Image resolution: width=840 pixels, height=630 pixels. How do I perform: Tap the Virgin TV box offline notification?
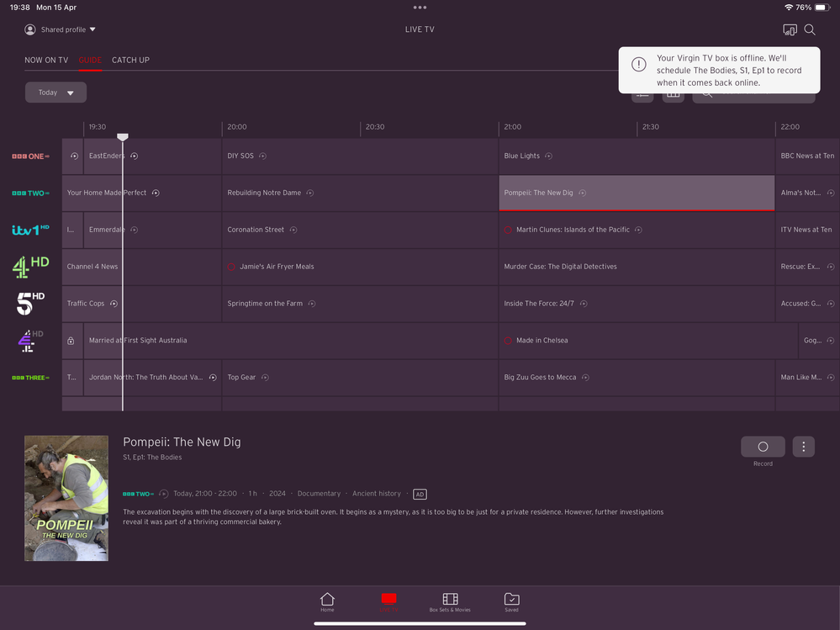(719, 70)
